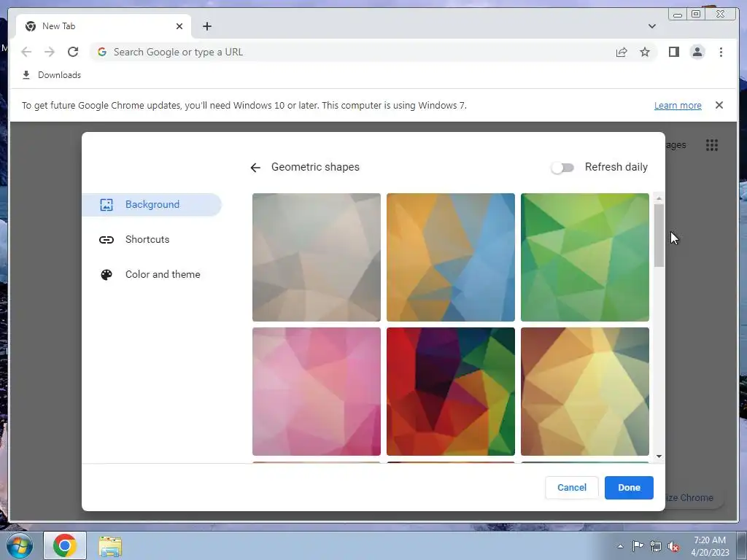Click the scroll-up arrow in the dialog
Image resolution: width=747 pixels, height=560 pixels.
[x=659, y=198]
